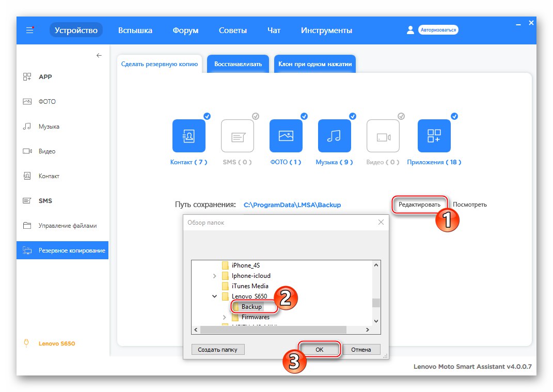553x392 pixels.
Task: Collapse the Lenovo_S650 tree node
Action: coord(214,296)
